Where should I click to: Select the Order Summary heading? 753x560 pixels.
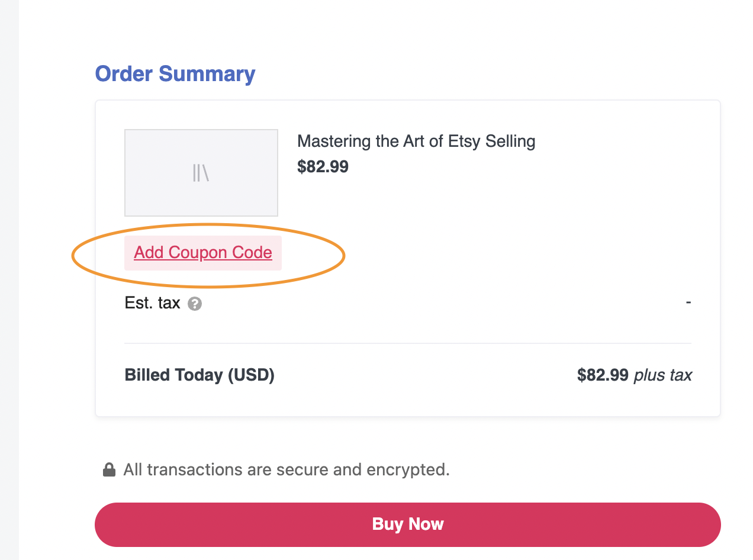(175, 74)
